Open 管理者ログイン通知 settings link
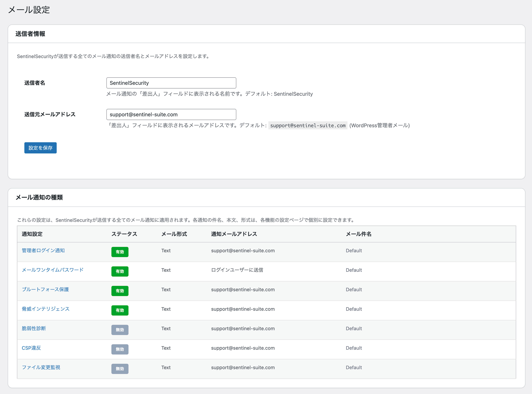This screenshot has width=532, height=394. [x=43, y=250]
